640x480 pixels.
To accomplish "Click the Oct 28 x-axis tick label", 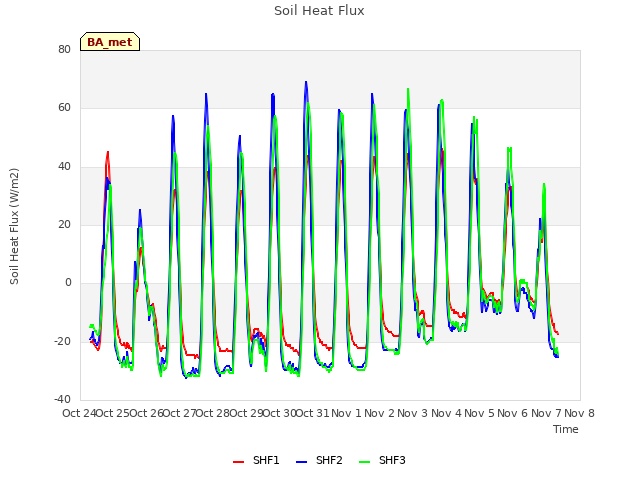I will click(213, 413).
